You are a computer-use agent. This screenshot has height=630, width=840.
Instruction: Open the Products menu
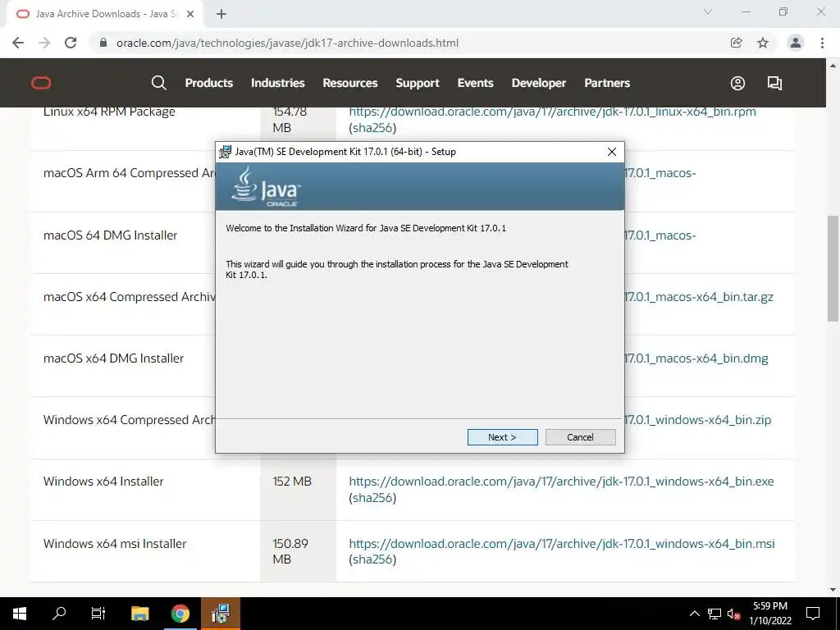(209, 83)
